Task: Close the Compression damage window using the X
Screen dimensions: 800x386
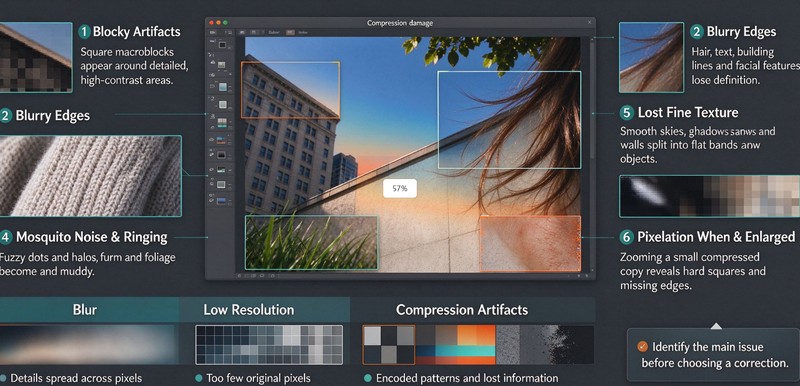Action: point(589,22)
